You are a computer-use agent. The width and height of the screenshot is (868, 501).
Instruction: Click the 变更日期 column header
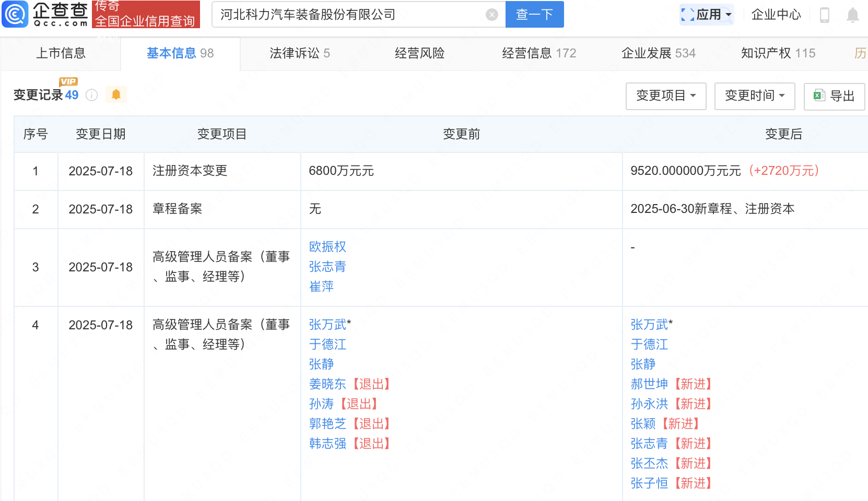(x=101, y=134)
